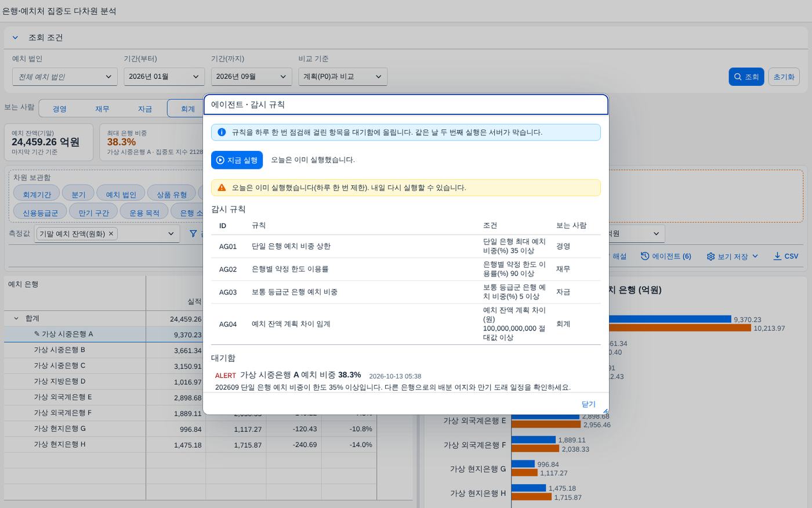Click the 분기 dimension chip

(78, 194)
